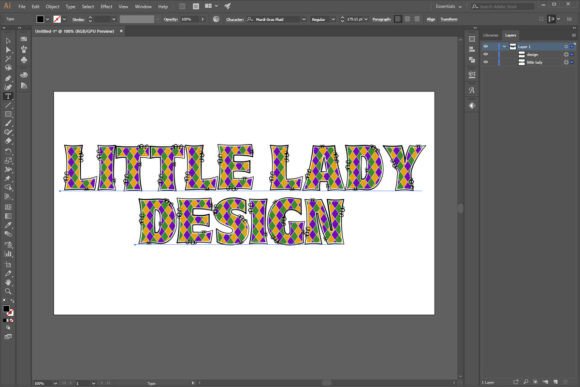Click the stroke swatch in control bar

pyautogui.click(x=57, y=19)
